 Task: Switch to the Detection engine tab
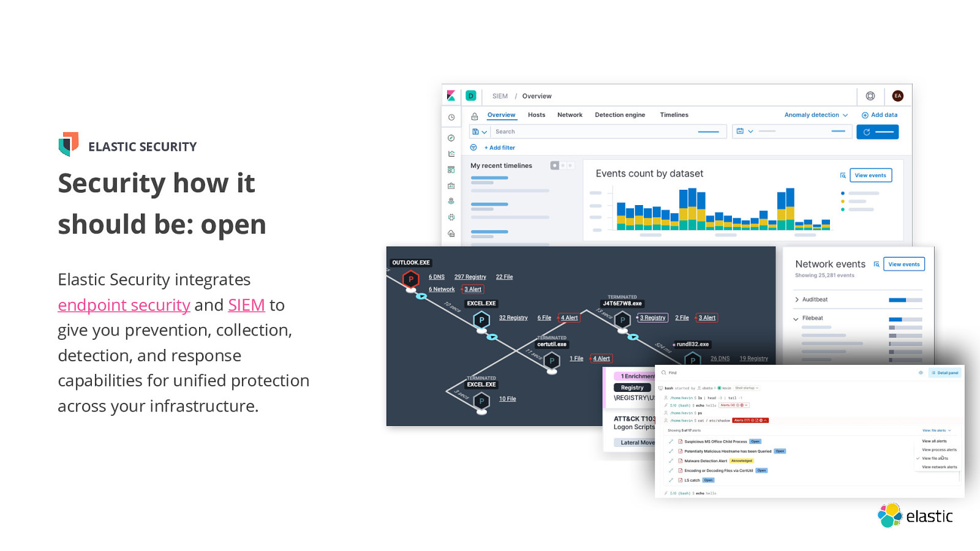[x=620, y=115]
